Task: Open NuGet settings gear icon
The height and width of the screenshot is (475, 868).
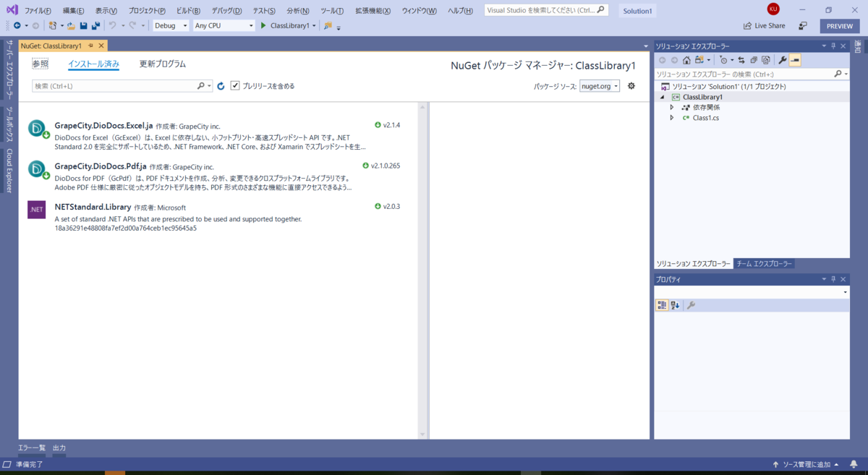Action: 631,85
